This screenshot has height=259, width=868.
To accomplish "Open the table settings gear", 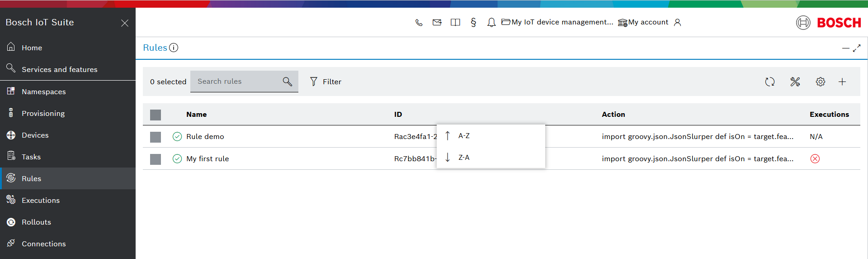I will (x=821, y=82).
